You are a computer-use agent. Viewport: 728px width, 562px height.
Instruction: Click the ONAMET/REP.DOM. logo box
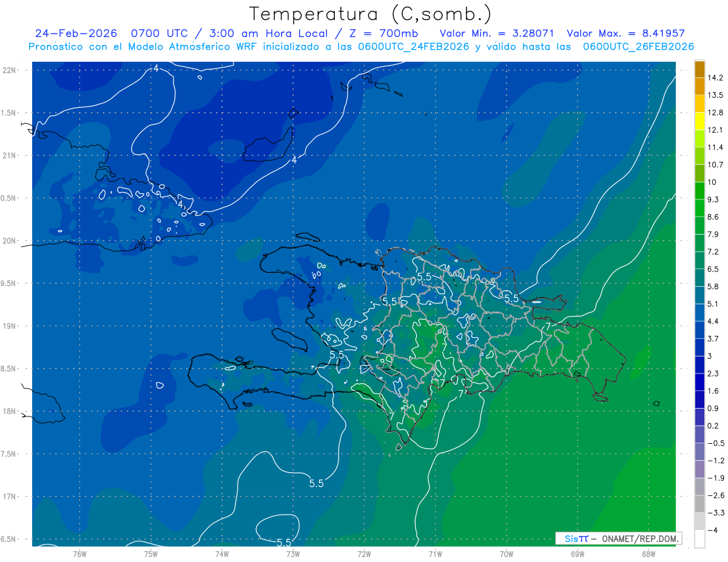[x=618, y=538]
